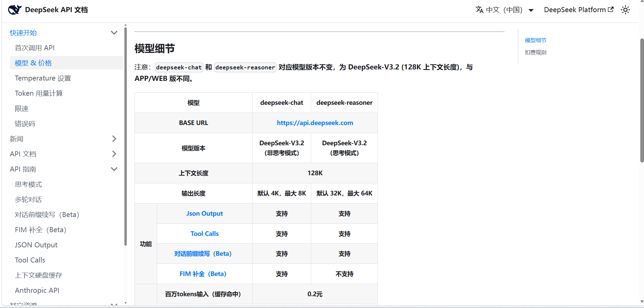Follow the Tool Calls table link
Viewport: 644px width, 308px height.
point(205,234)
